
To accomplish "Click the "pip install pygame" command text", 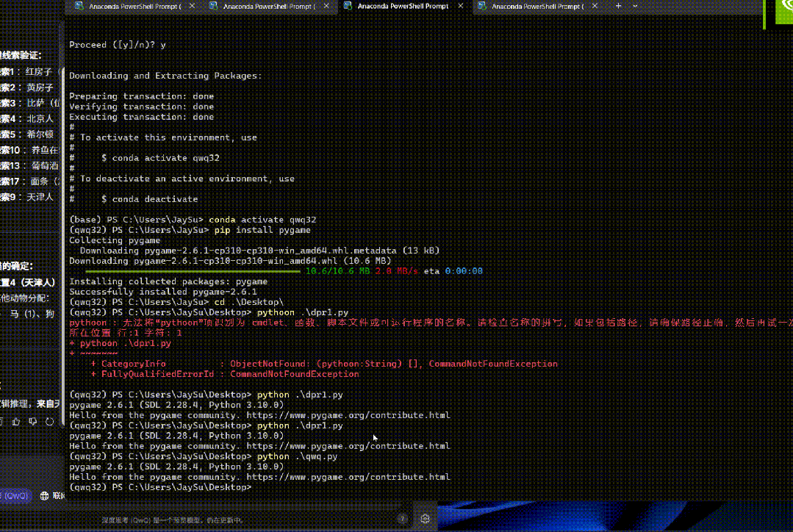I will (262, 230).
